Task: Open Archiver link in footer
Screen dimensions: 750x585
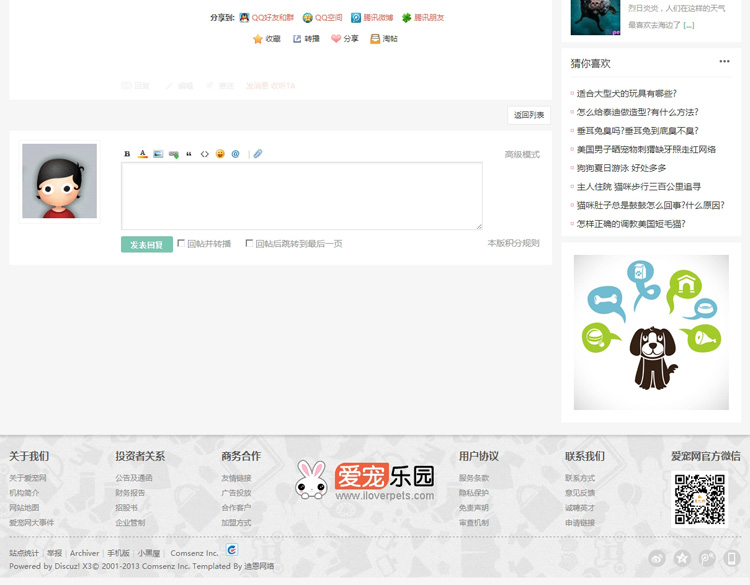Action: pos(84,553)
